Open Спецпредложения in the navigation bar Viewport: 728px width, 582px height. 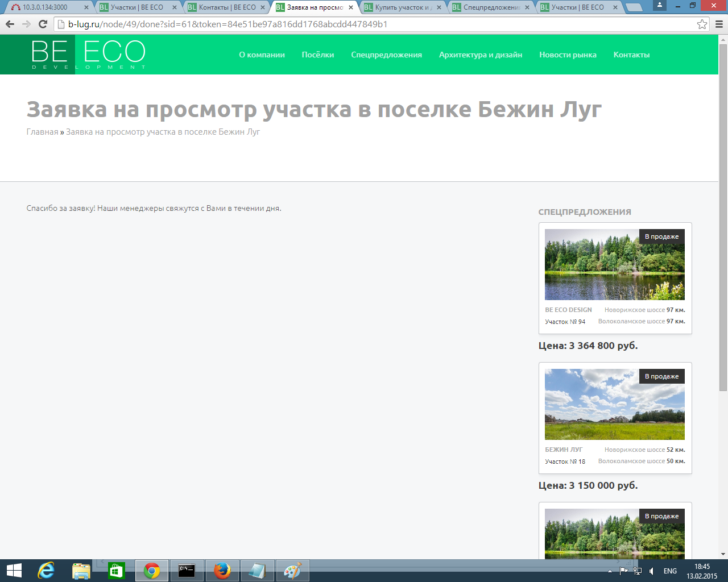pos(386,55)
